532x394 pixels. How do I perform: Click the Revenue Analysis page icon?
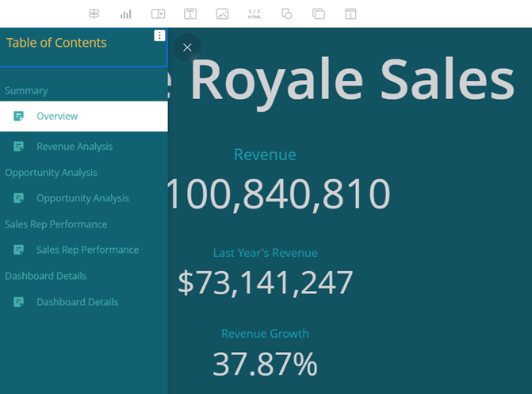coord(18,147)
